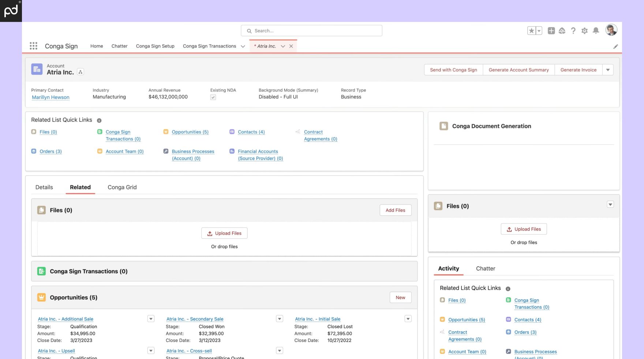Screen dimensions: 644x359
Task: Click the info icon in the Activity quick links
Action: tap(508, 289)
